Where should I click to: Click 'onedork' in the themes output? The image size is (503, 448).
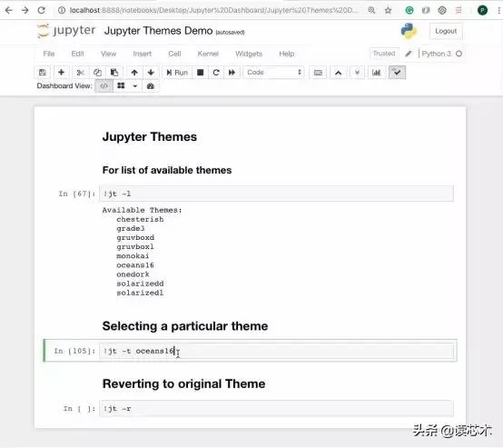click(x=133, y=274)
